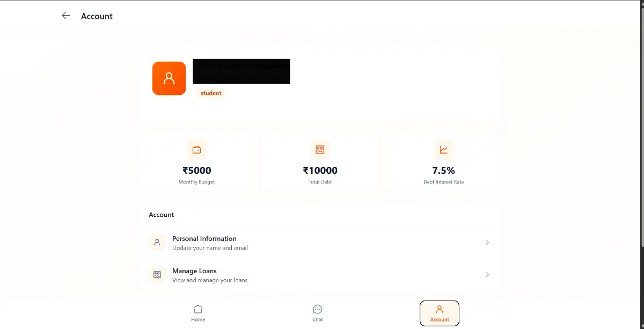The width and height of the screenshot is (644, 329).
Task: Open Chat using the speech bubble icon
Action: pyautogui.click(x=318, y=309)
